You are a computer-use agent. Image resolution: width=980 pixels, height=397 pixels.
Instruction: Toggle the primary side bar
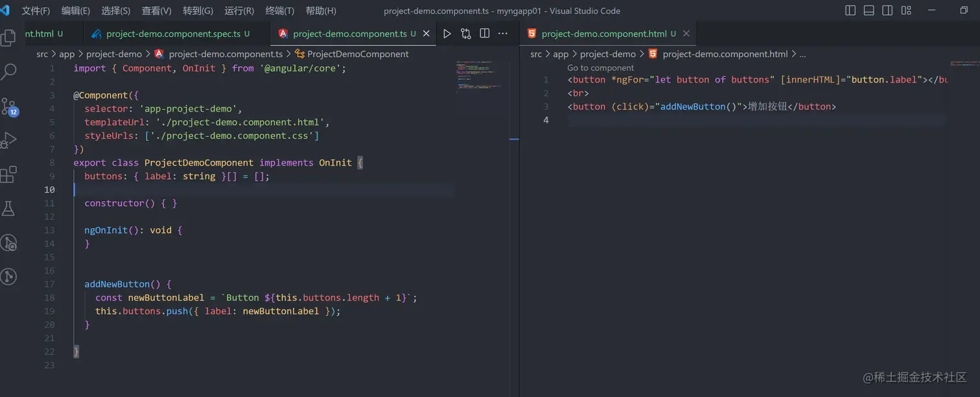point(851,10)
